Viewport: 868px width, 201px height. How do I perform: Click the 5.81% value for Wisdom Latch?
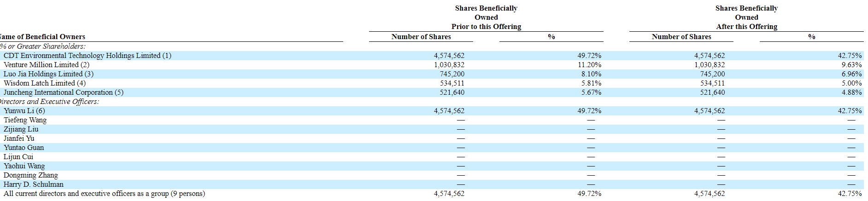pos(591,83)
